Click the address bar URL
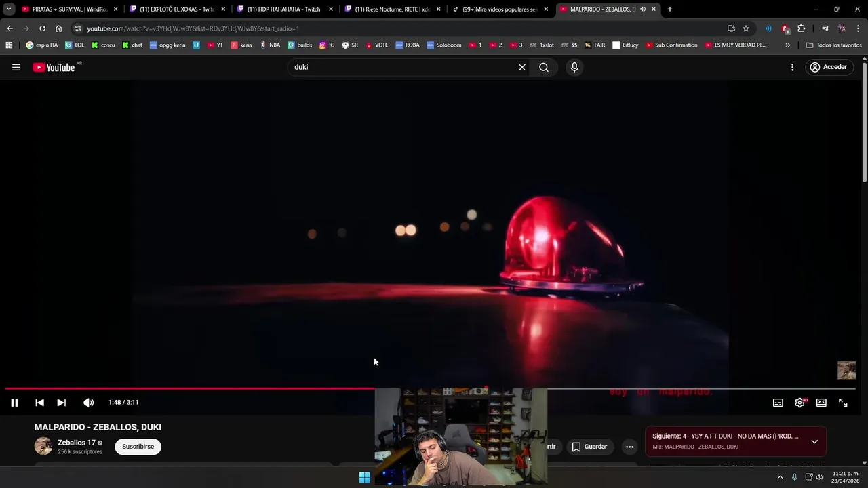 click(193, 28)
